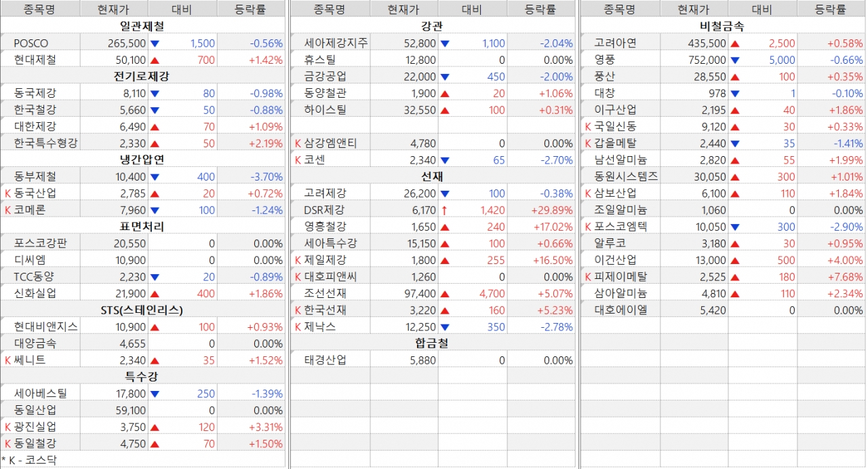
Task: Select 신화실업's current price 21,900
Action: (130, 294)
